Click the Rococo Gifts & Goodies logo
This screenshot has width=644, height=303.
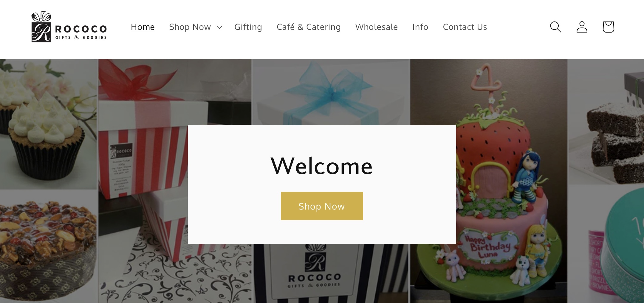(x=69, y=27)
